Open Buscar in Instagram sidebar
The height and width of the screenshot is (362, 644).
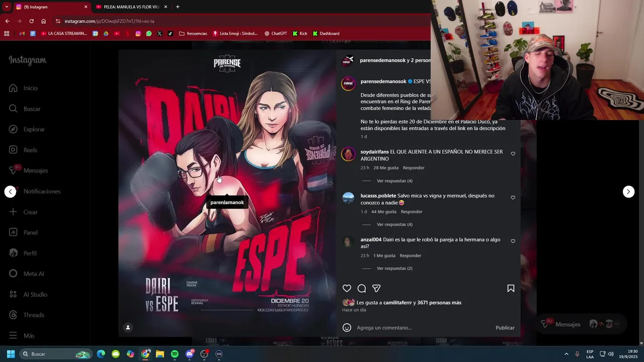coord(25,109)
